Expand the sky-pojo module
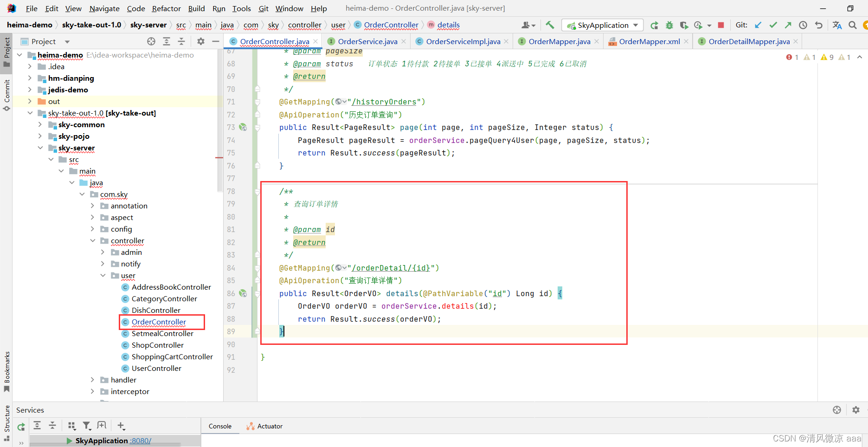 point(40,136)
